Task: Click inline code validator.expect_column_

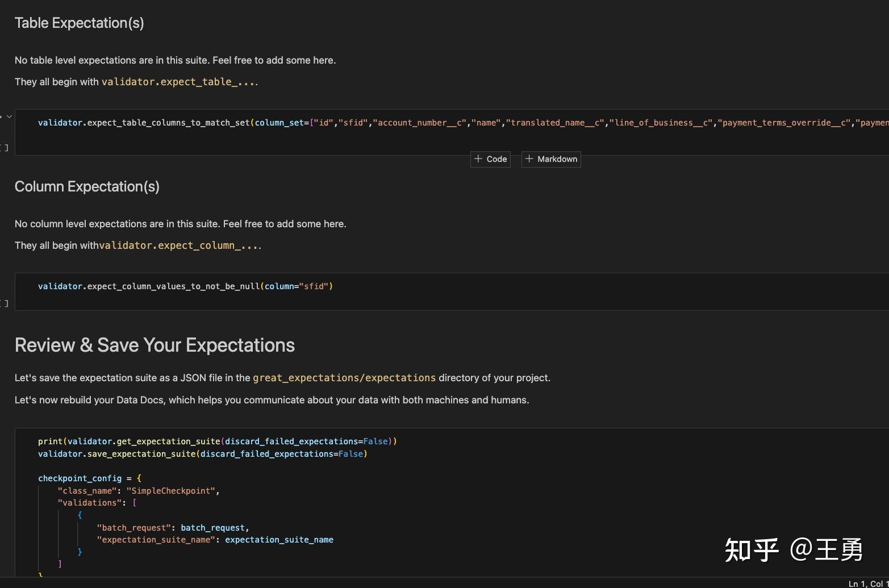Action: pos(179,245)
